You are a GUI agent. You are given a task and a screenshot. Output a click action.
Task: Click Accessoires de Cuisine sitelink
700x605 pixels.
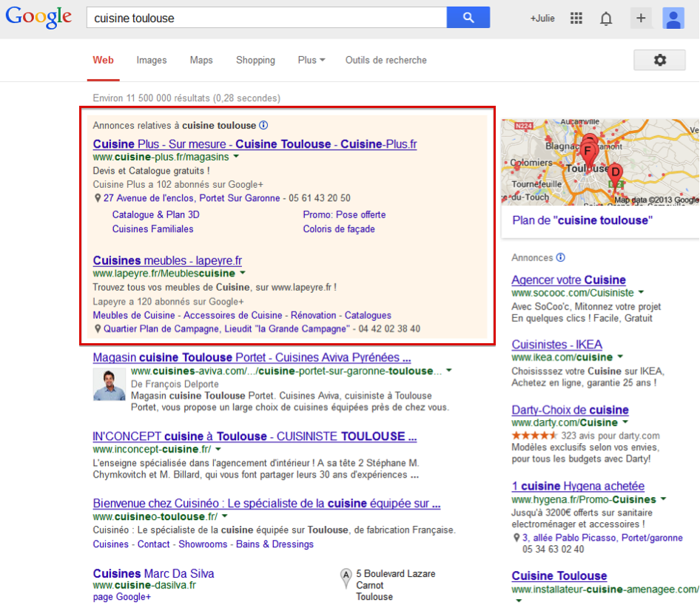[232, 315]
